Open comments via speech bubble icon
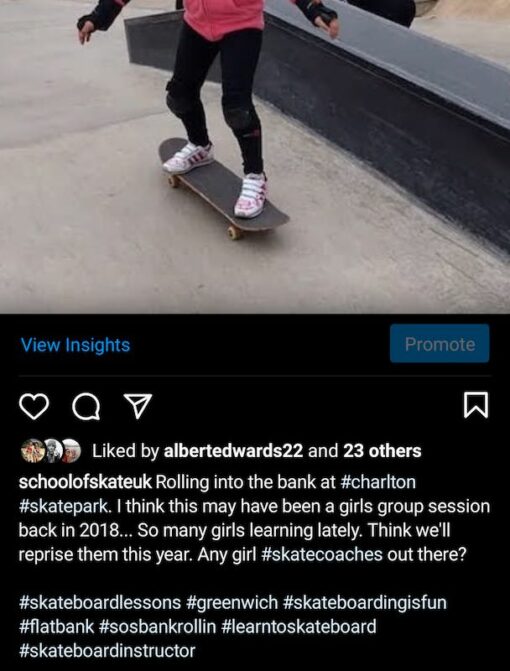 click(x=86, y=406)
